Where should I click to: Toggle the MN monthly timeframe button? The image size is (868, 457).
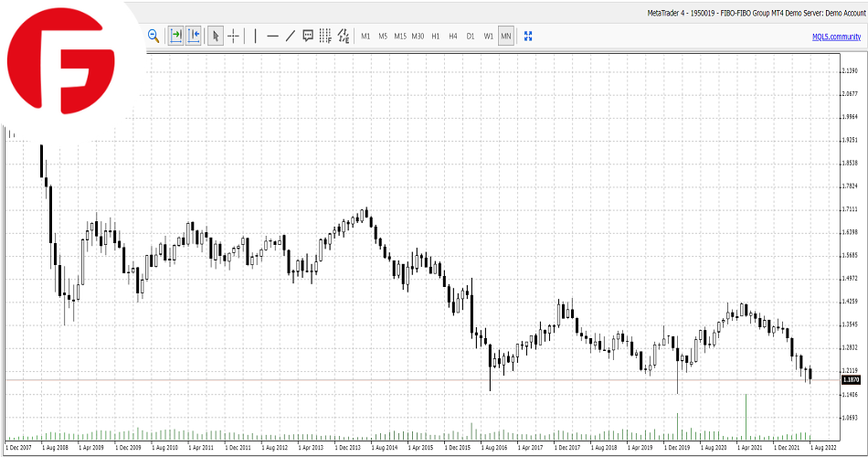click(x=506, y=36)
